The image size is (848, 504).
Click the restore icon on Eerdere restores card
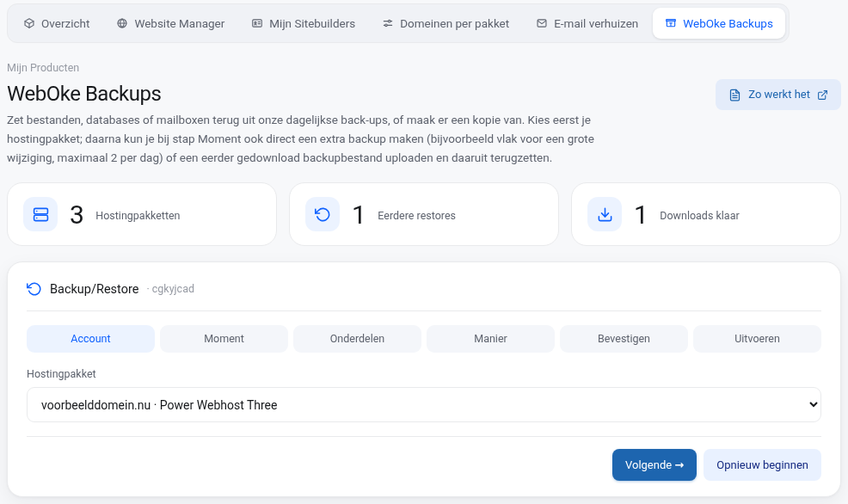tap(323, 215)
